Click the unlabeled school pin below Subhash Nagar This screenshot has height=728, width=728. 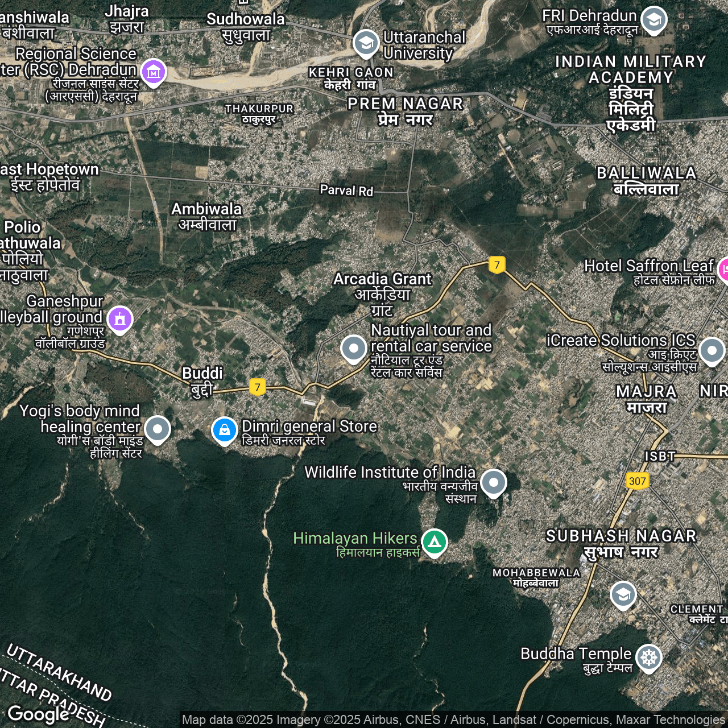tap(623, 594)
